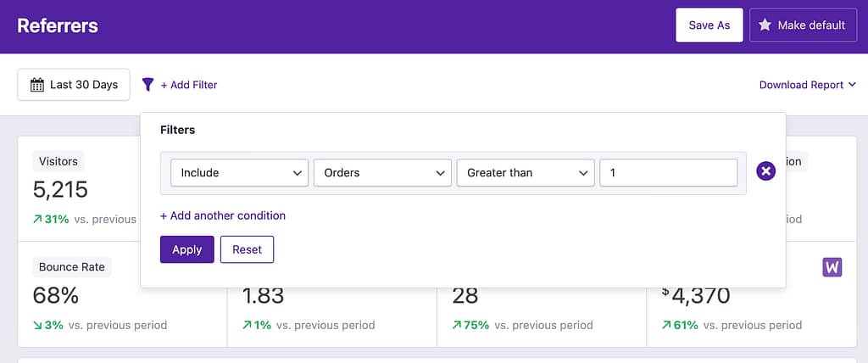The width and height of the screenshot is (868, 363).
Task: Open the Greater than operator dropdown
Action: [x=526, y=173]
